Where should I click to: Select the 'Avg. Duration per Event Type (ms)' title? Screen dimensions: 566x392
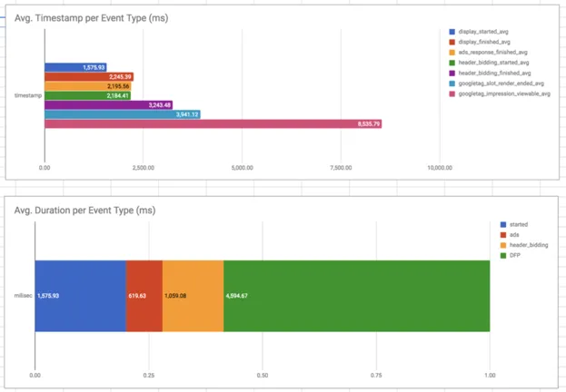coord(88,210)
